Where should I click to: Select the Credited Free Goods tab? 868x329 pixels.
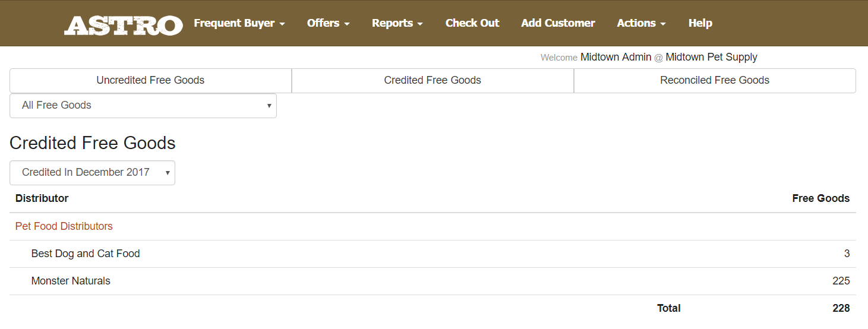pyautogui.click(x=433, y=80)
